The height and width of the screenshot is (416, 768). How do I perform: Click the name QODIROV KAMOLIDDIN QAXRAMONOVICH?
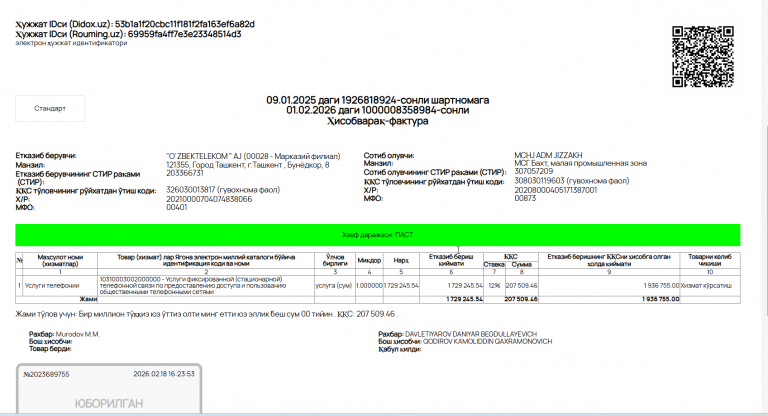487,342
